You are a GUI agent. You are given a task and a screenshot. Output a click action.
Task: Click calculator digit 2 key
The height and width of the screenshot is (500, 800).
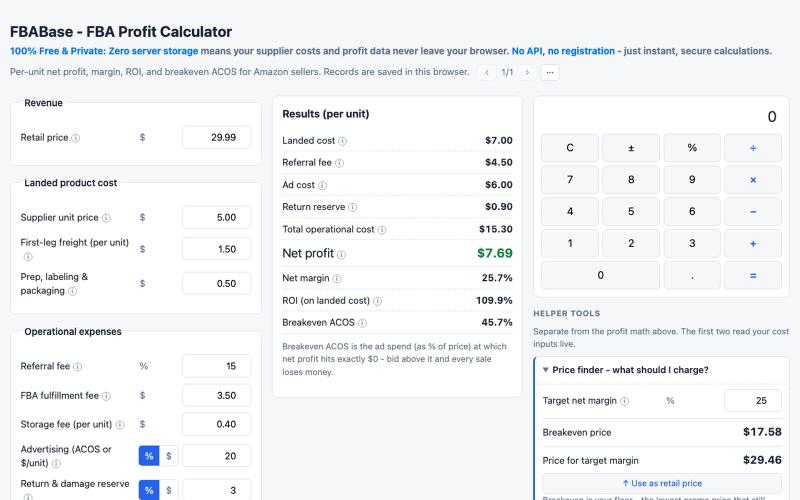pos(631,243)
